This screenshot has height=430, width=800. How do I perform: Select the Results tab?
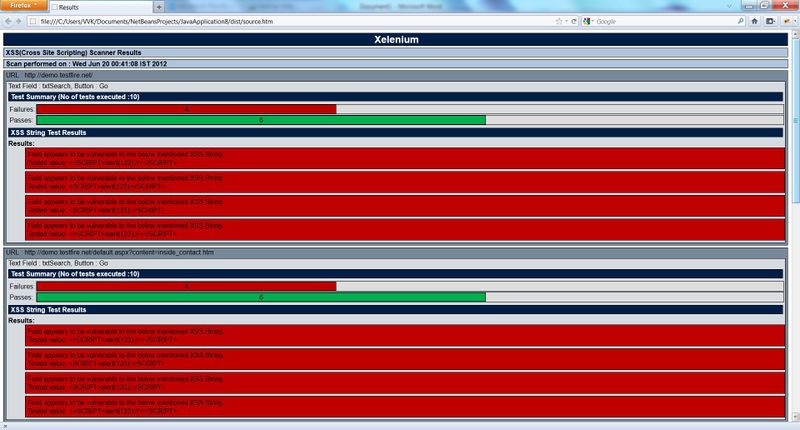[x=98, y=7]
